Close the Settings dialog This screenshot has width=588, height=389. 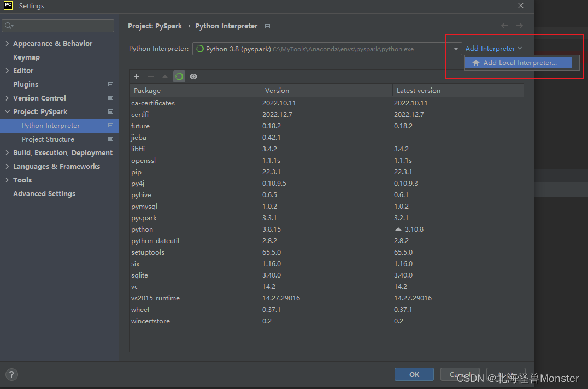(x=520, y=5)
